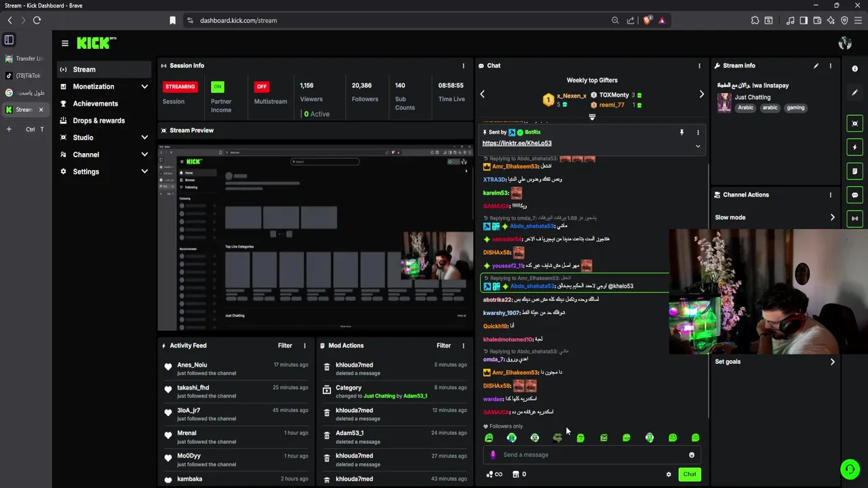The image size is (868, 488).
Task: Open browser extensions puzzle icon
Action: pos(755,20)
